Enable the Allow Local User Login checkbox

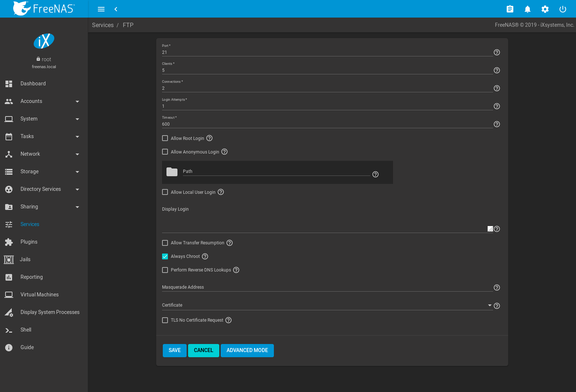tap(165, 192)
